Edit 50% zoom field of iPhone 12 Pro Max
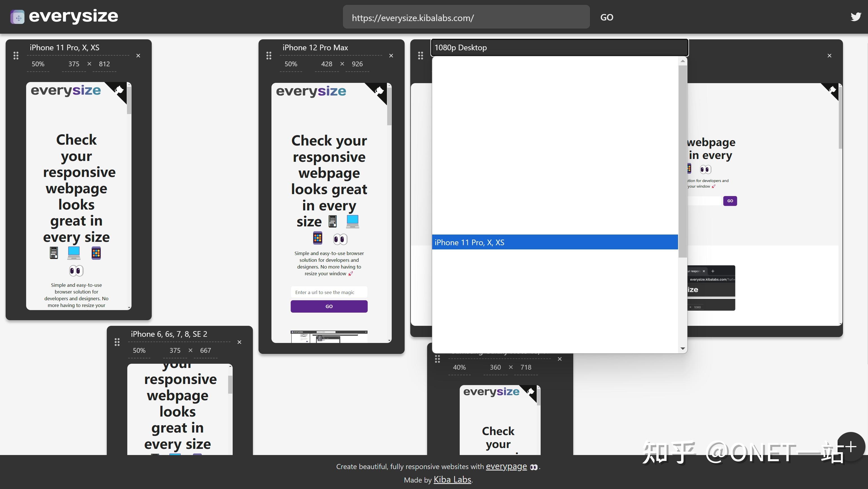The image size is (868, 489). point(291,64)
